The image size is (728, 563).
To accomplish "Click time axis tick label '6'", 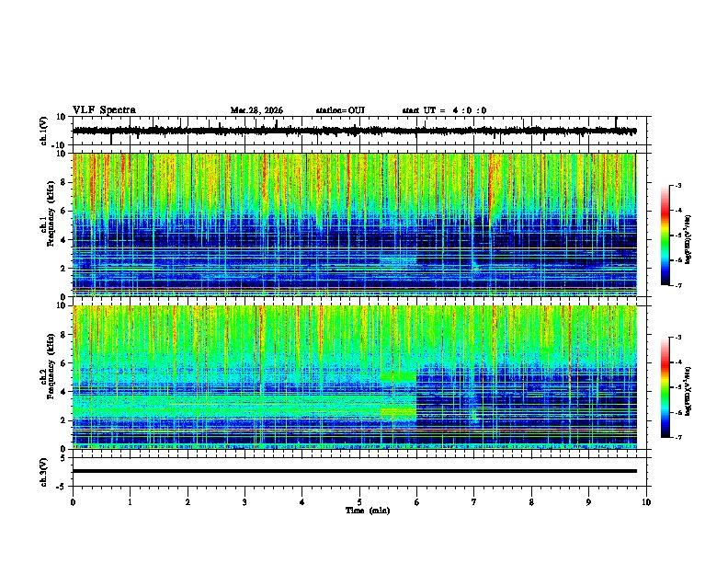I will 416,502.
